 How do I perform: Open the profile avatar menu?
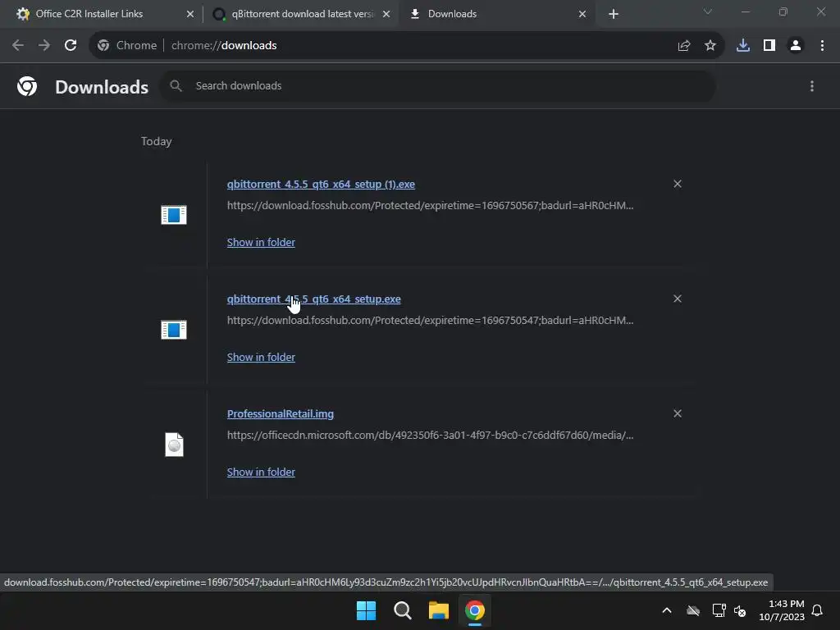click(796, 46)
